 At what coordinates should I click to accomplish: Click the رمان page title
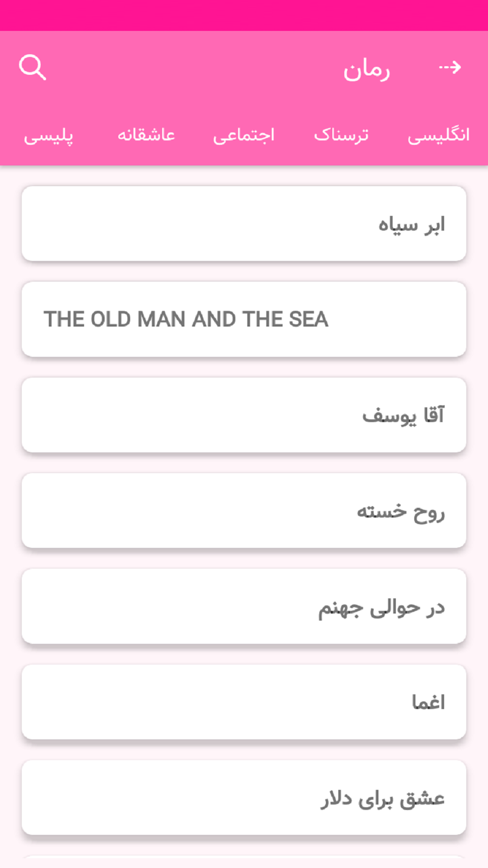tap(367, 69)
